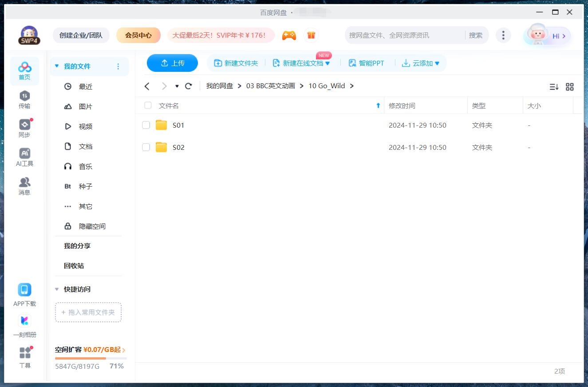Expand the 新建在线文档 dropdown arrow

[328, 63]
